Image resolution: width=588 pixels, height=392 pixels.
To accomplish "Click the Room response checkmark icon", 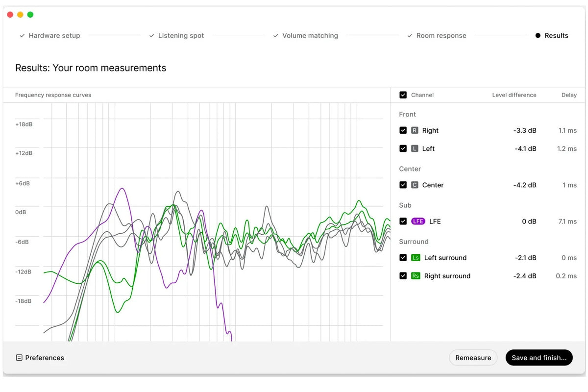I will 410,36.
